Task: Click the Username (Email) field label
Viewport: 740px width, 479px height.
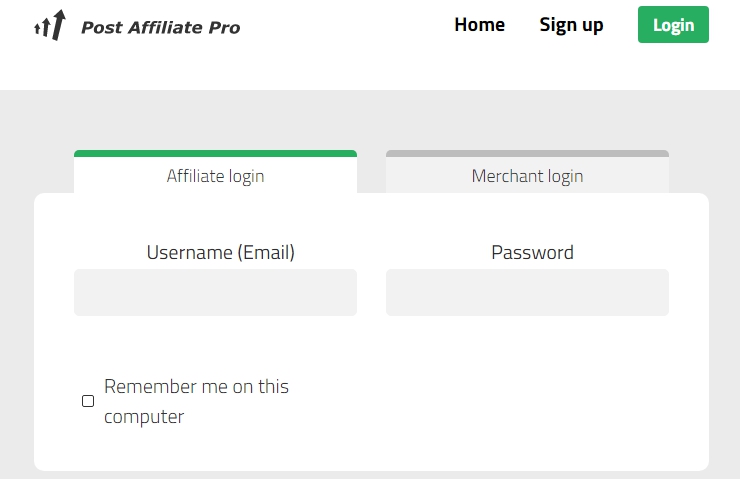Action: click(x=220, y=253)
